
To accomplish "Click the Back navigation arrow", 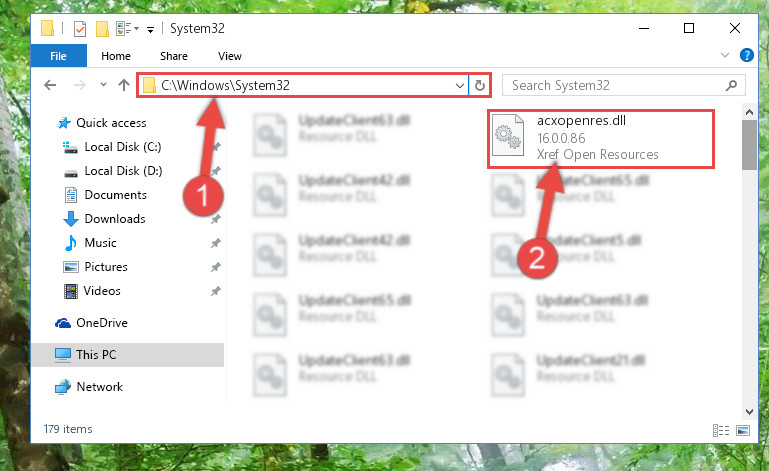I will pyautogui.click(x=50, y=85).
